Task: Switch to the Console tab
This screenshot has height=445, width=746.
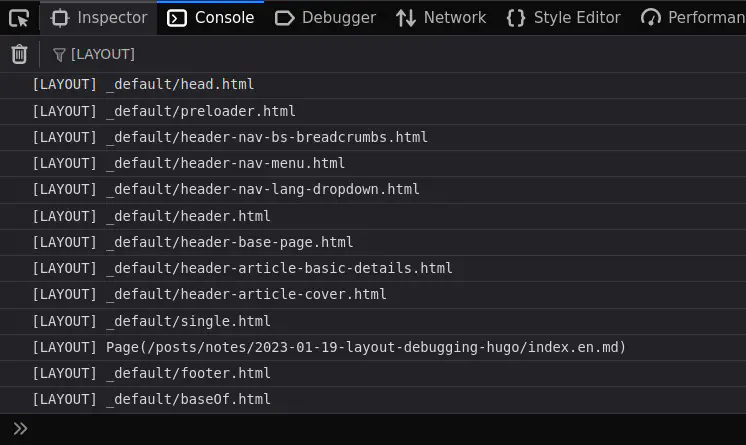Action: click(210, 18)
